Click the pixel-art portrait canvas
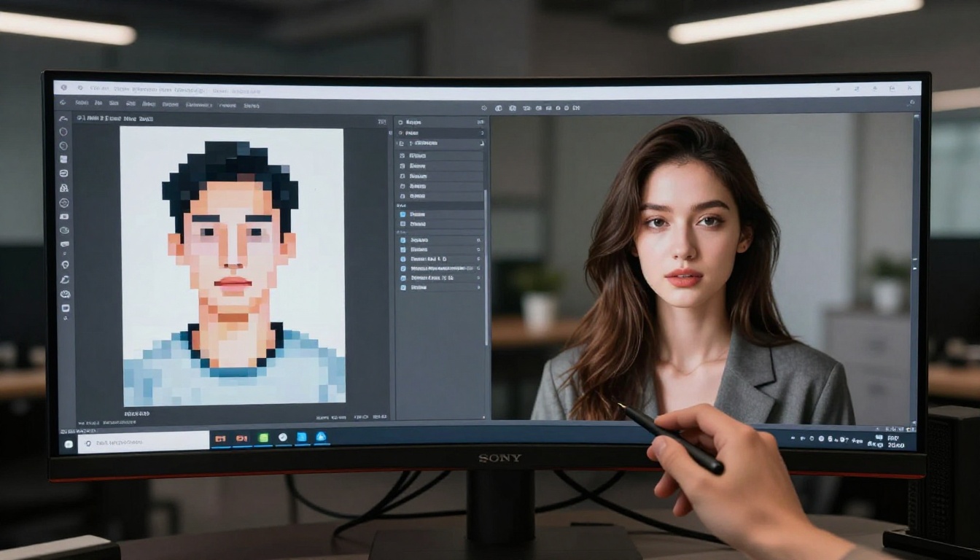 233,266
